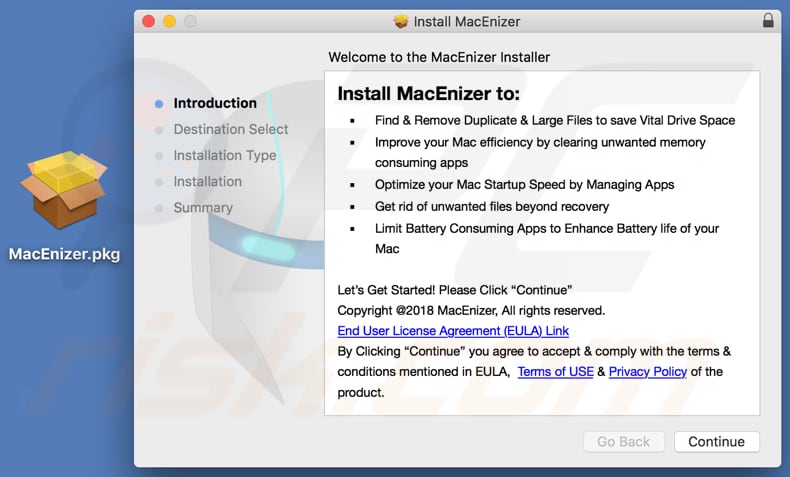Select the Destination Select step
This screenshot has width=790, height=477.
click(x=231, y=129)
